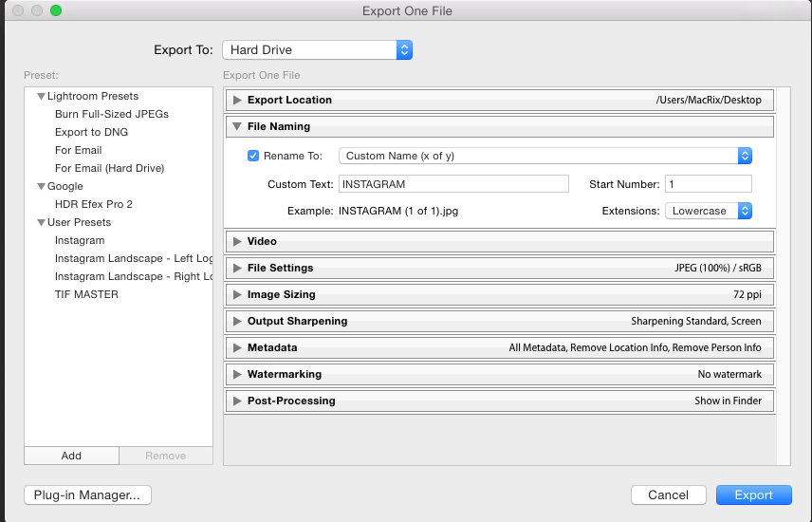Expand the Video section
Image resolution: width=812 pixels, height=522 pixels.
[x=237, y=242]
